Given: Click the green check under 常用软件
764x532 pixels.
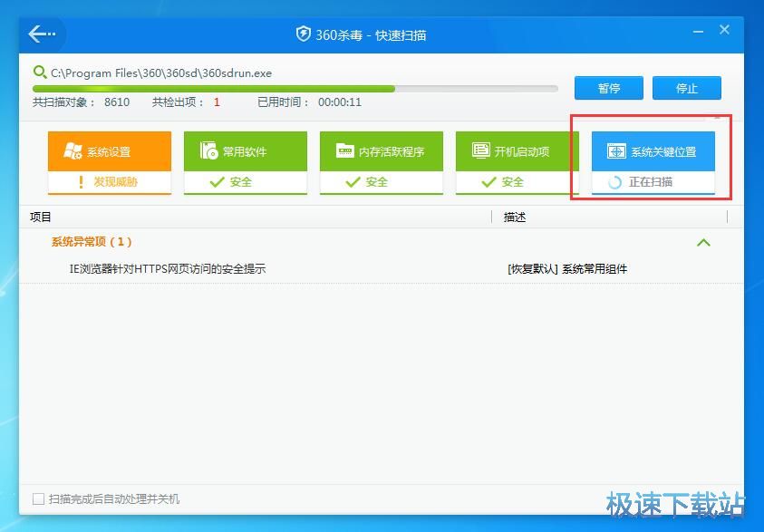Looking at the screenshot, I should point(217,182).
